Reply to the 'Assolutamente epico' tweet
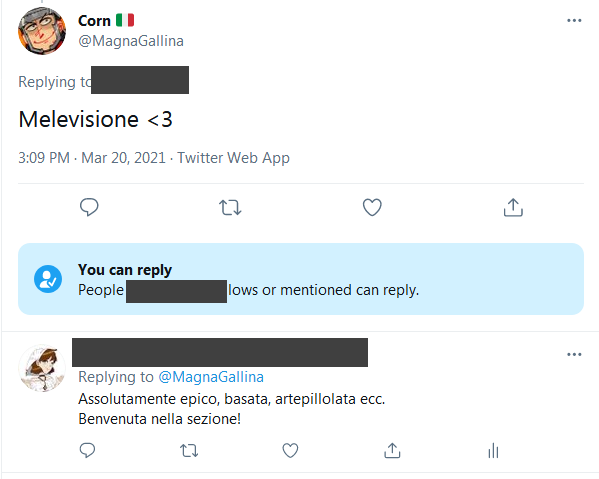Viewport: 599px width, 479px height. pos(87,450)
